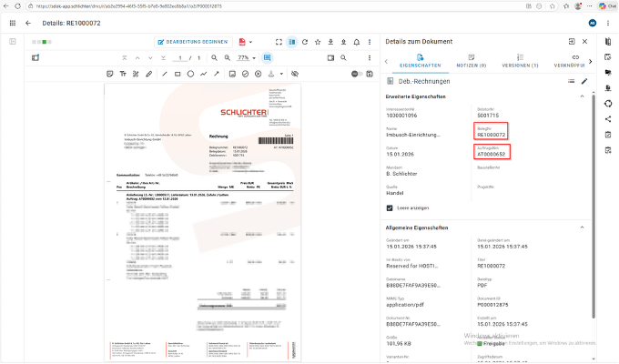Switch to the Versionen (1) tab
The image size is (619, 364).
[520, 61]
